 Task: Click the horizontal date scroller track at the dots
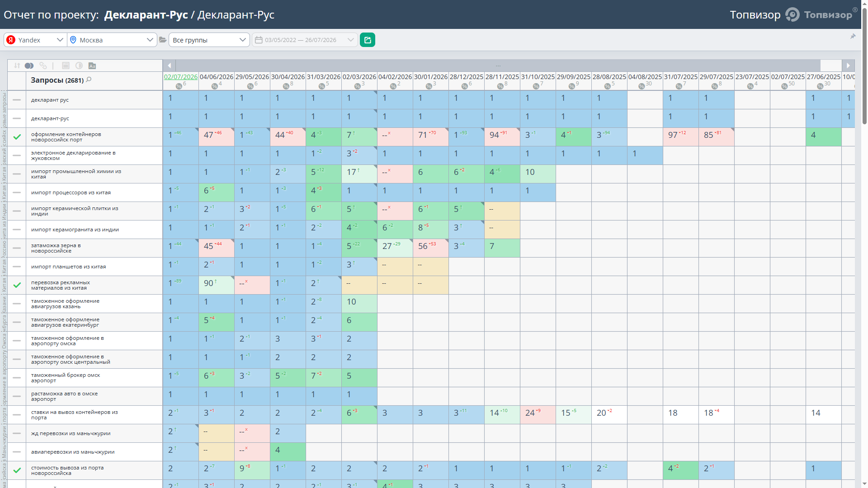point(498,66)
